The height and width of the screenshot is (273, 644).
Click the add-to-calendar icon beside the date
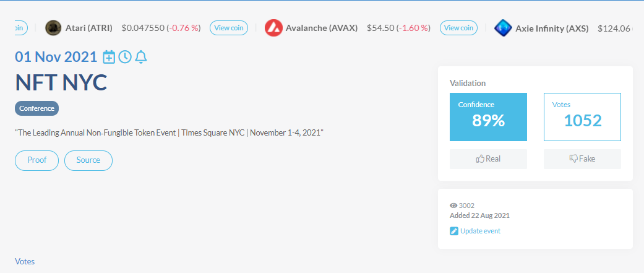tap(109, 57)
